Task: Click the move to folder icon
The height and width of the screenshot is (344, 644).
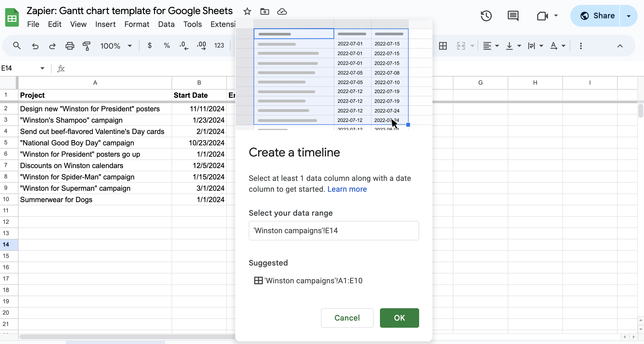Action: [265, 11]
